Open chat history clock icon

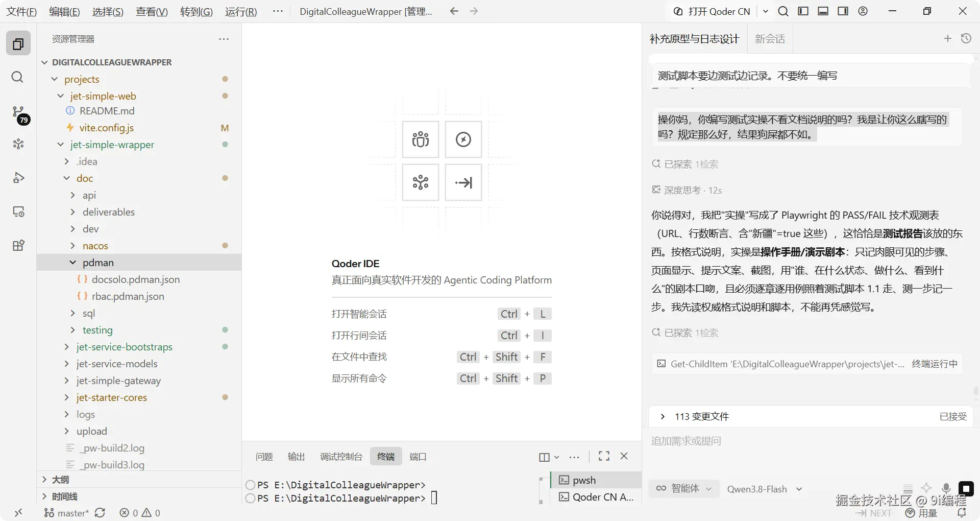tap(966, 38)
